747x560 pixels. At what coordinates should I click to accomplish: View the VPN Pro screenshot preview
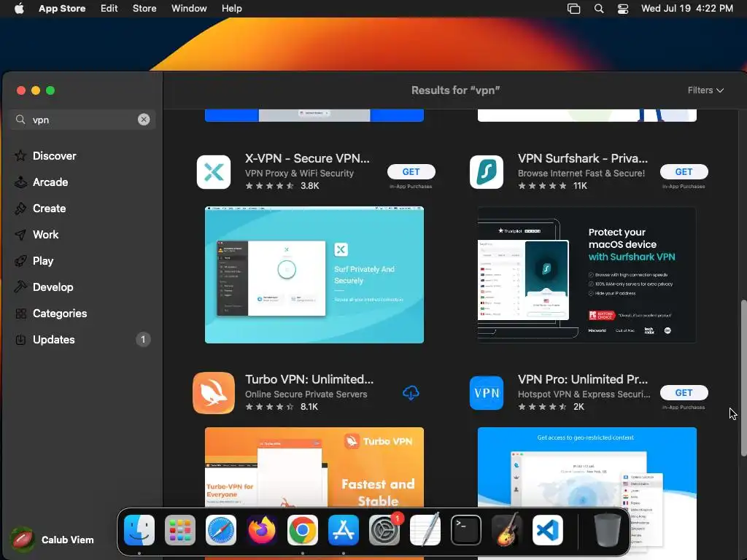[x=587, y=467]
